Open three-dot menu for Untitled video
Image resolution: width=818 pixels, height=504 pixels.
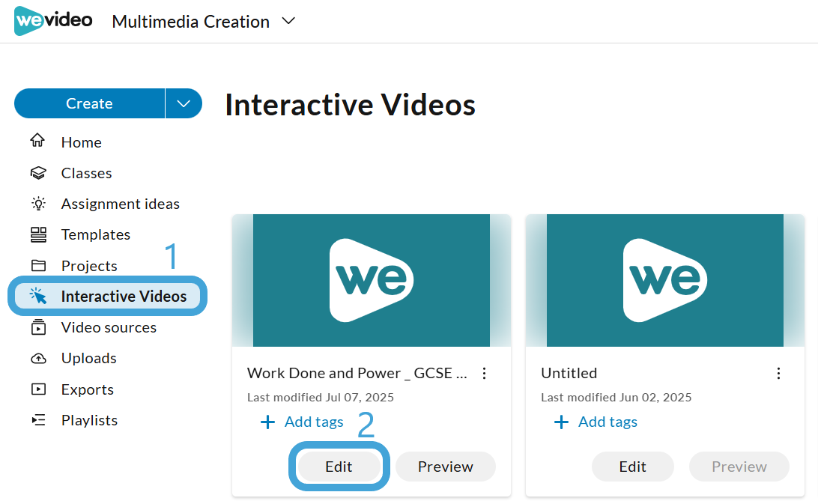click(x=778, y=373)
